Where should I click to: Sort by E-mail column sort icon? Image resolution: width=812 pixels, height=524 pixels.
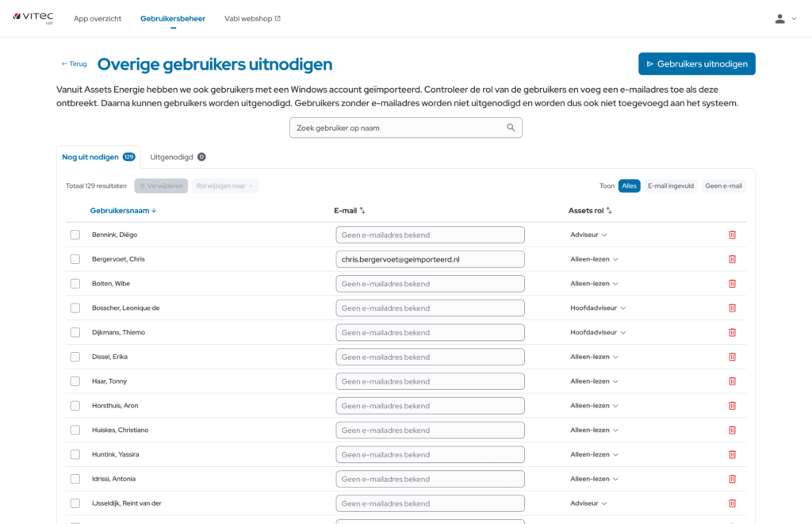(x=362, y=211)
